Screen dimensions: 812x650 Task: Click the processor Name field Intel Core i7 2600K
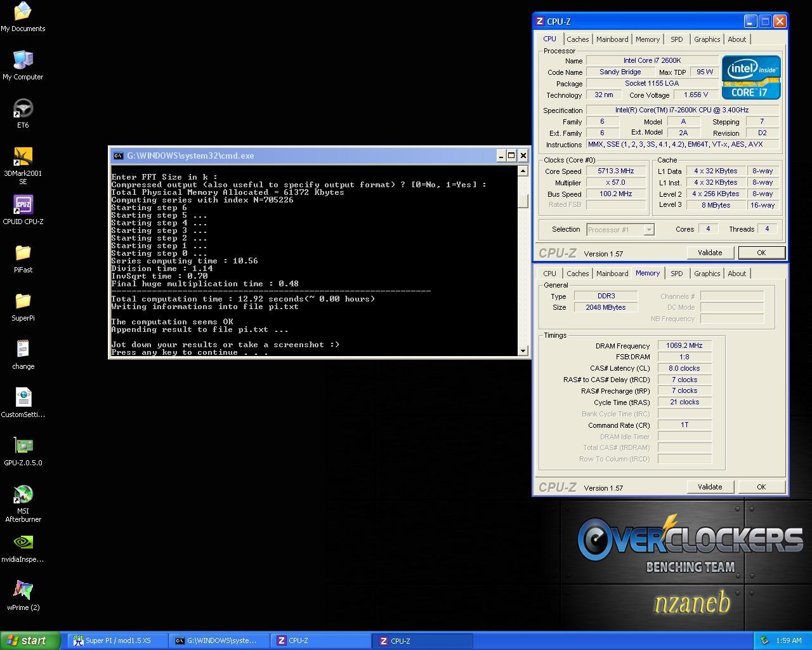(652, 60)
